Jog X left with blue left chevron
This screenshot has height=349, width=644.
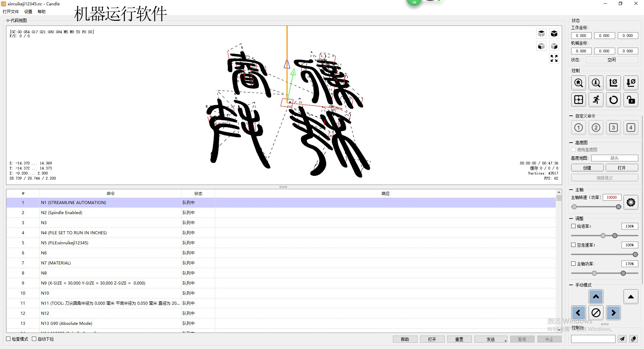pyautogui.click(x=578, y=313)
